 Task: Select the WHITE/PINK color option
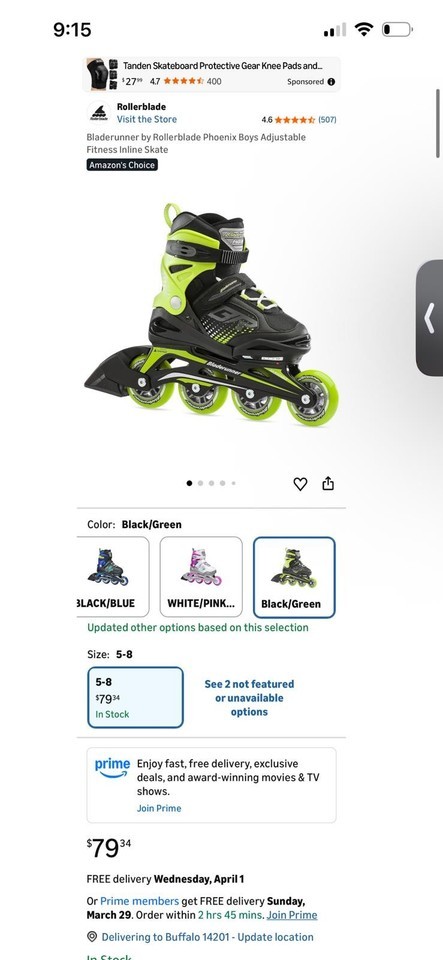point(201,577)
